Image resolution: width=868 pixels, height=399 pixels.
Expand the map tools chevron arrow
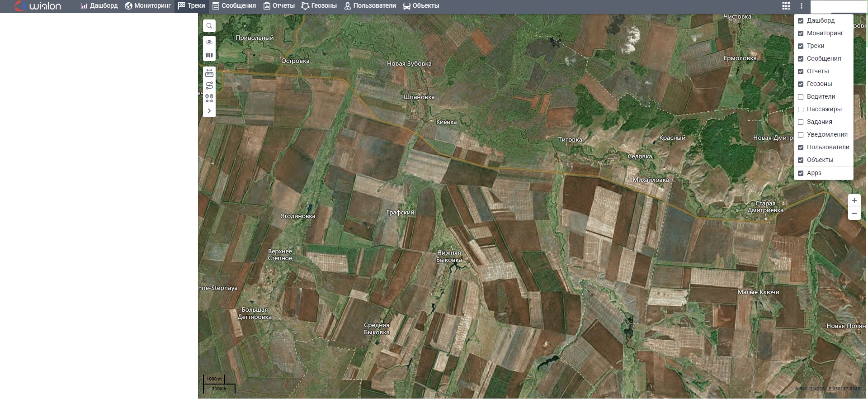[209, 111]
